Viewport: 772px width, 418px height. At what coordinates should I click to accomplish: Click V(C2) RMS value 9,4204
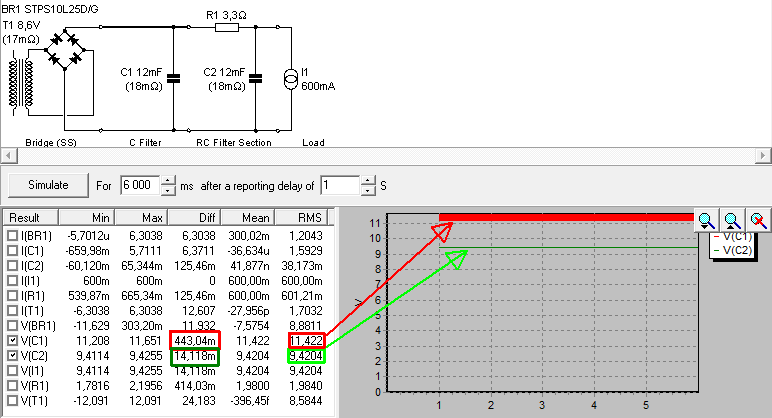coord(306,356)
